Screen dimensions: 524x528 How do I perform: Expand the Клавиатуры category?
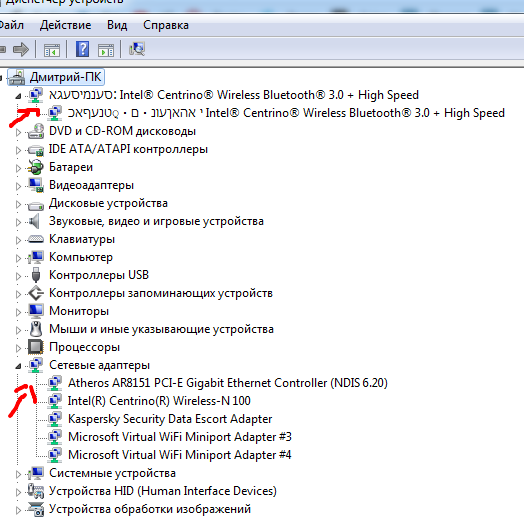18,240
